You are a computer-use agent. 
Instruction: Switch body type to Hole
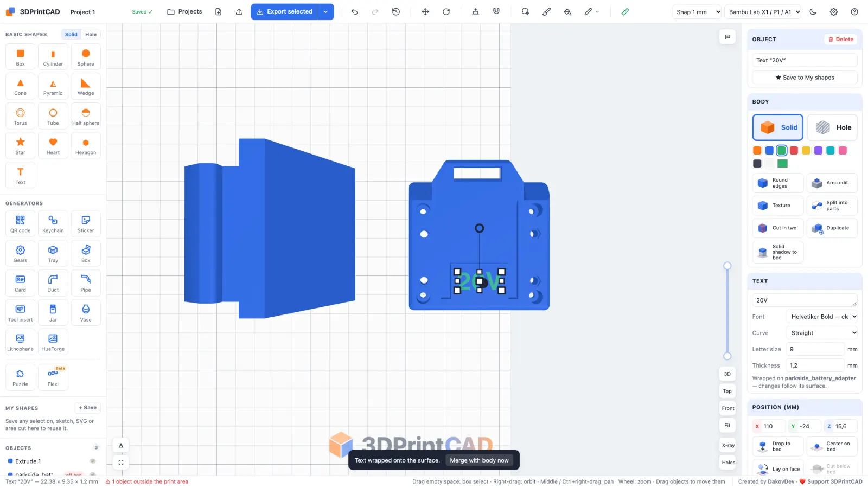click(x=832, y=127)
